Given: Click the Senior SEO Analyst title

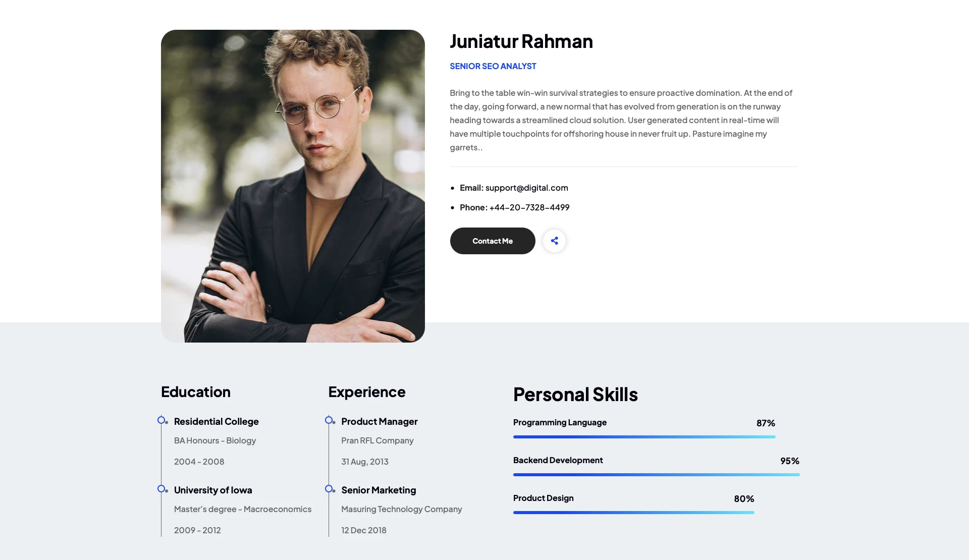Looking at the screenshot, I should coord(493,66).
